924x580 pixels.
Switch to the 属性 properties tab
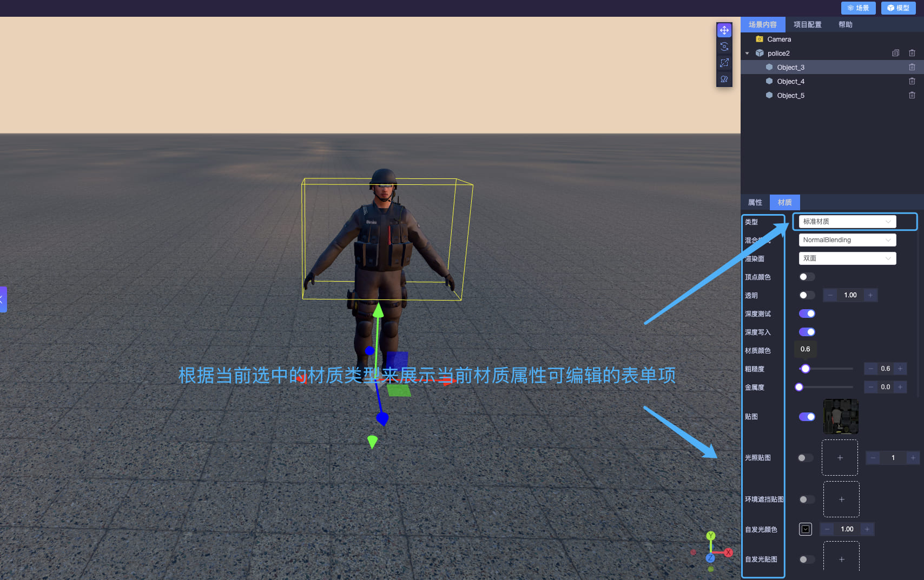(x=755, y=202)
